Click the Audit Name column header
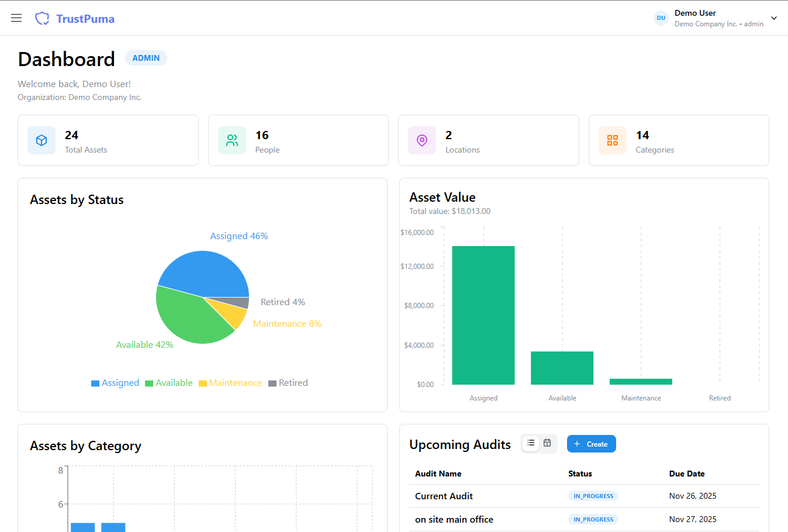The height and width of the screenshot is (532, 788). pos(438,474)
